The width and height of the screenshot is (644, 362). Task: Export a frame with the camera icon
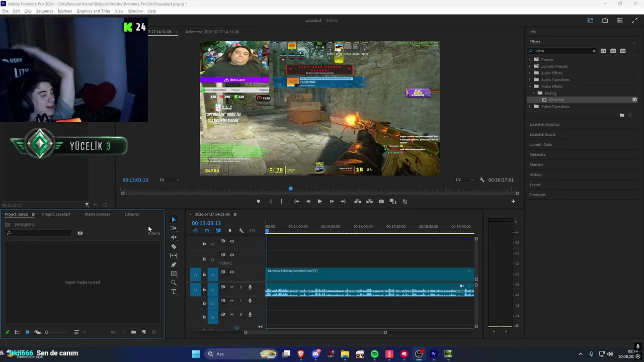pyautogui.click(x=381, y=201)
